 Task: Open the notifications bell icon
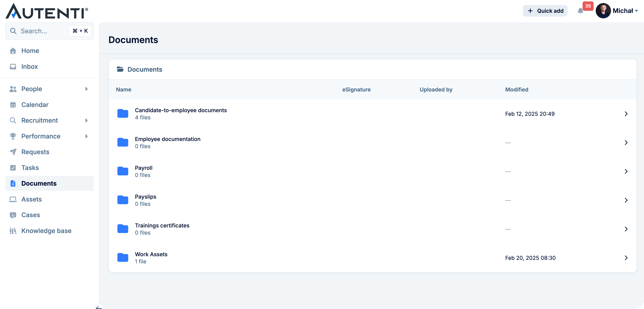tap(580, 11)
